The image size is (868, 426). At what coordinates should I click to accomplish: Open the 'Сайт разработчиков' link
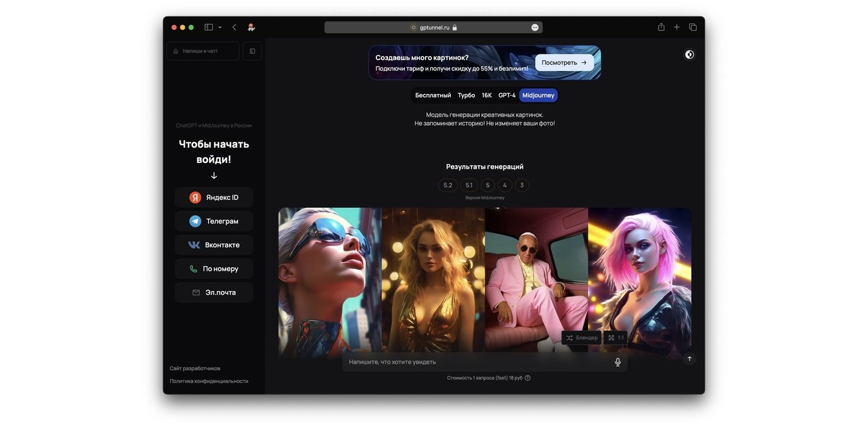(x=195, y=368)
